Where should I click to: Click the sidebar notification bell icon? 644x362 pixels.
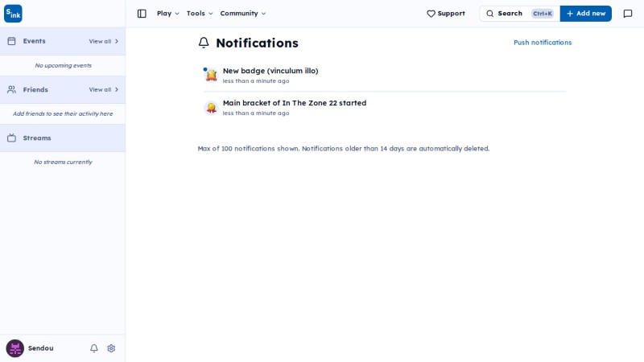94,348
